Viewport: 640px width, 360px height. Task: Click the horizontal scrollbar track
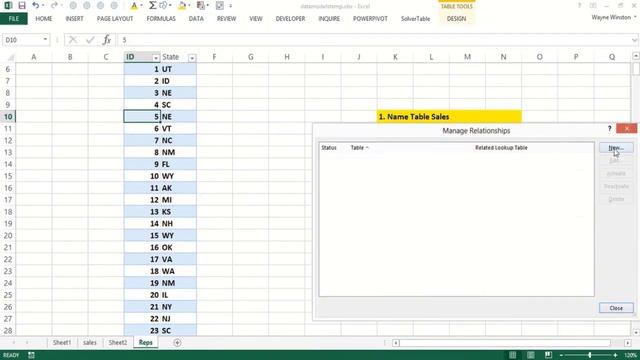(x=505, y=343)
